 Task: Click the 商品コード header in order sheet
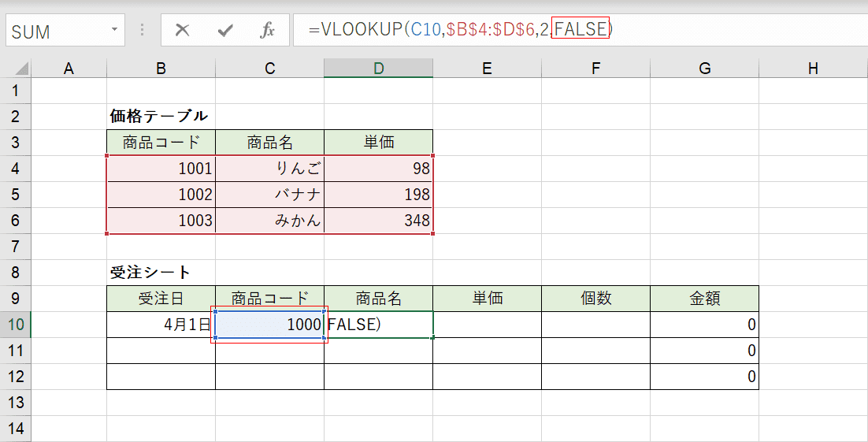click(269, 299)
